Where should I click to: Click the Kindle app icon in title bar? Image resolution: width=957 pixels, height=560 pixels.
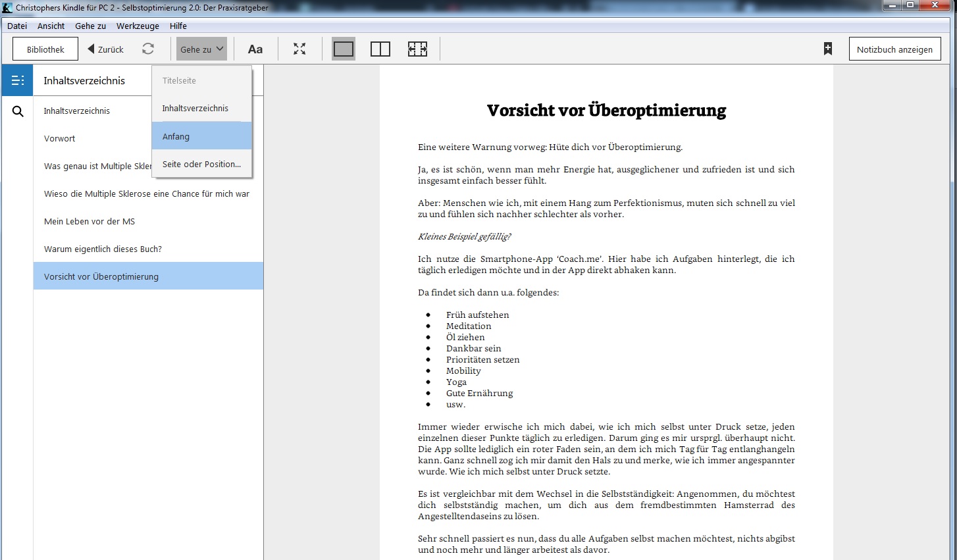point(7,7)
